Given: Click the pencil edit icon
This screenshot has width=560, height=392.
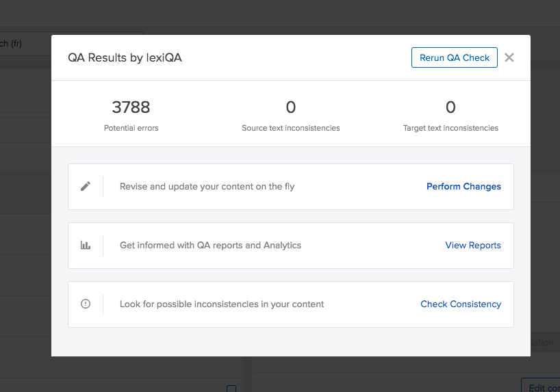Looking at the screenshot, I should [86, 186].
